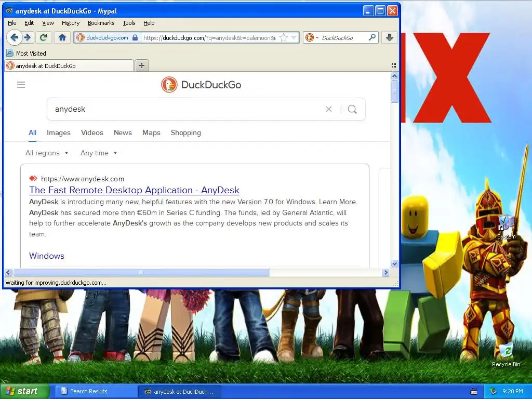Image resolution: width=532 pixels, height=399 pixels.
Task: Open the Windows start button
Action: click(24, 392)
